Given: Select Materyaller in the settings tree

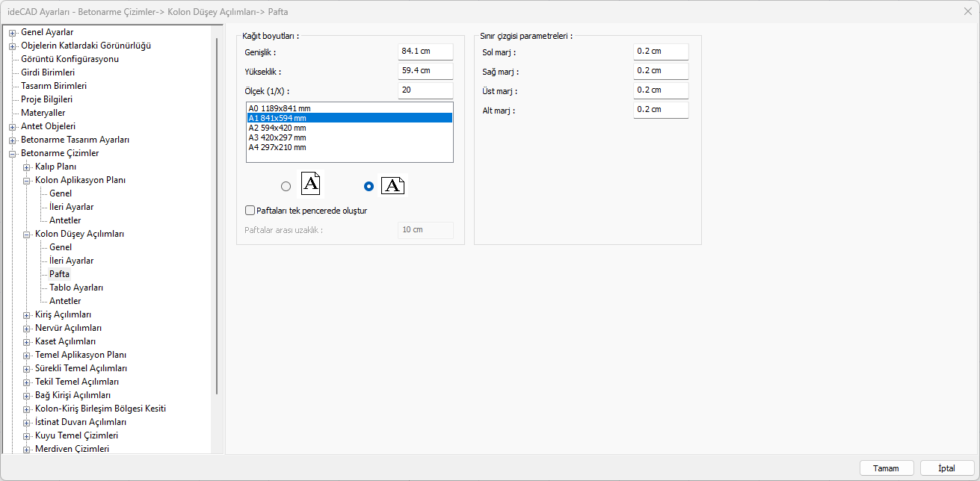Looking at the screenshot, I should pyautogui.click(x=43, y=113).
